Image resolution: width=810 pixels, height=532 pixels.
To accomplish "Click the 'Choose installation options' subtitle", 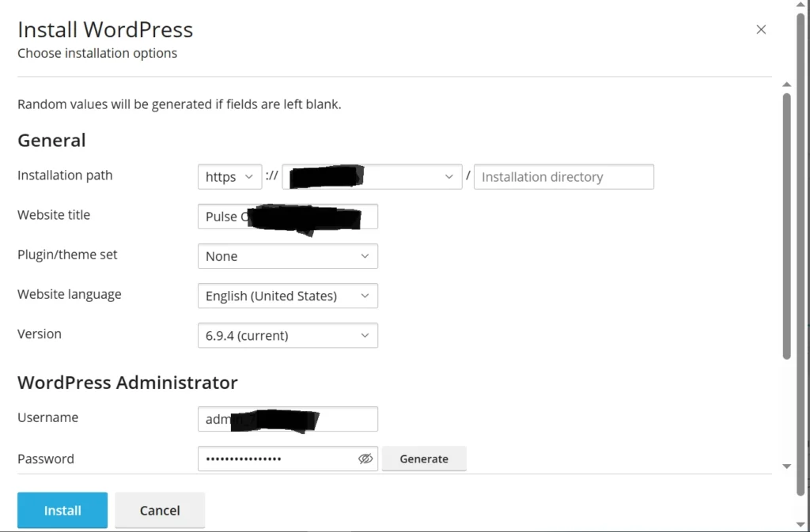I will click(97, 53).
